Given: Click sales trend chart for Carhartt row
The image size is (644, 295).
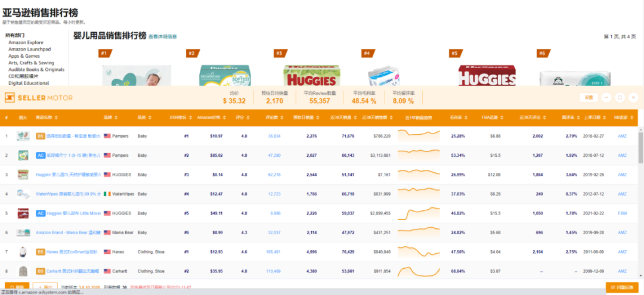Looking at the screenshot, I should coord(419,271).
